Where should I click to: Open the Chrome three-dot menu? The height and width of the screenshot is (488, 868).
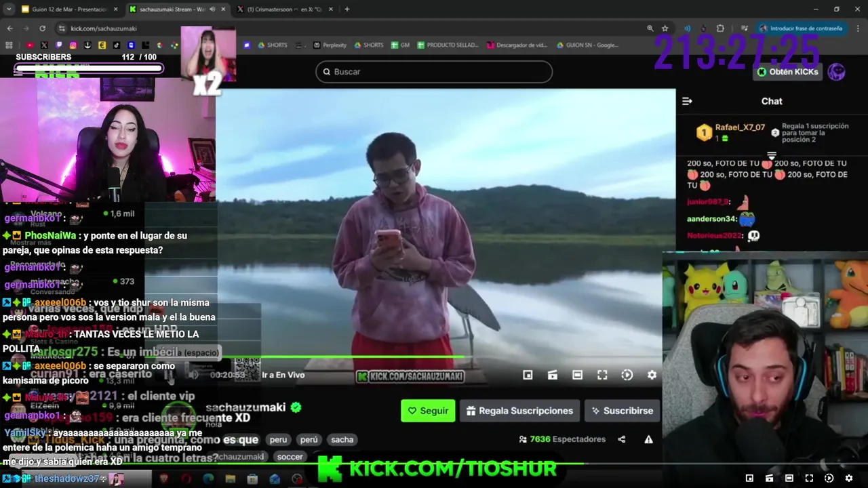click(858, 28)
